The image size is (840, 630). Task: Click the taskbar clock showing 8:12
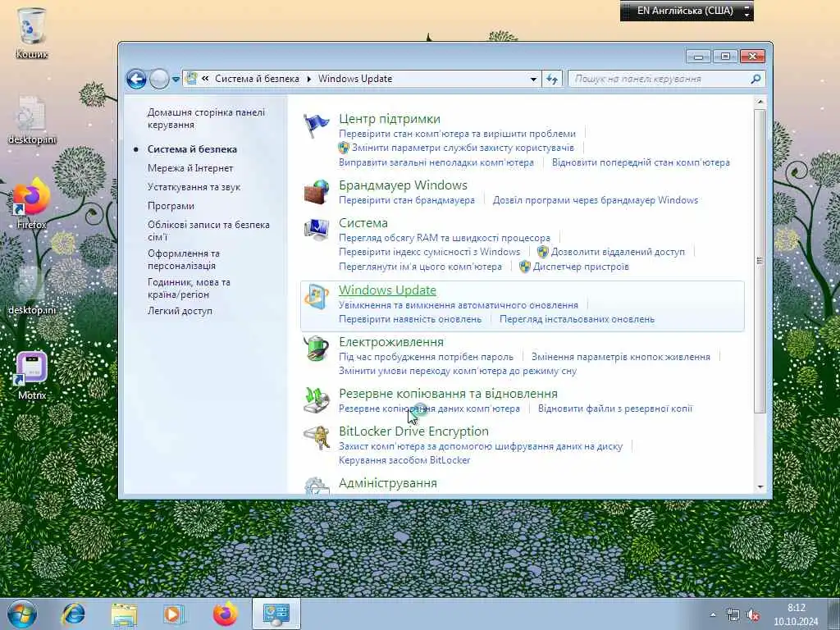coord(796,614)
